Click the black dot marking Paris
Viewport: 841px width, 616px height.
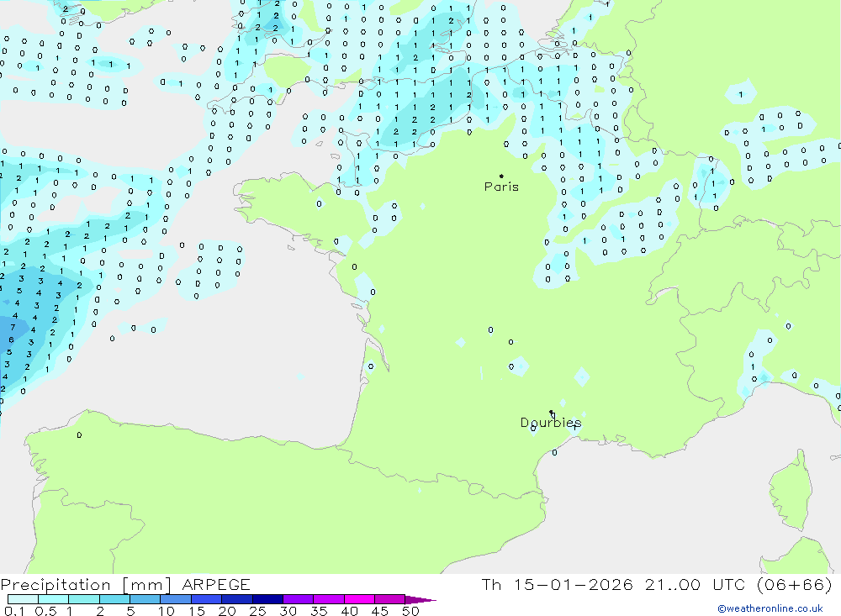(501, 176)
